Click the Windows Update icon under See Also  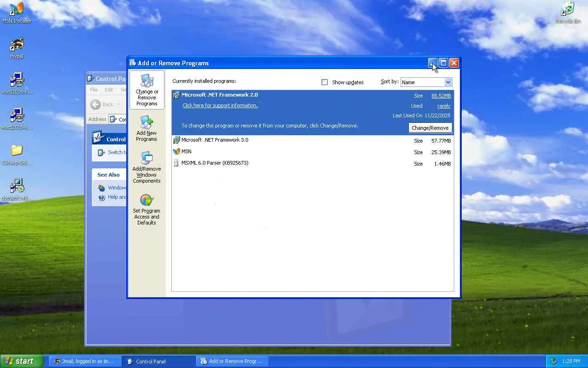[102, 188]
